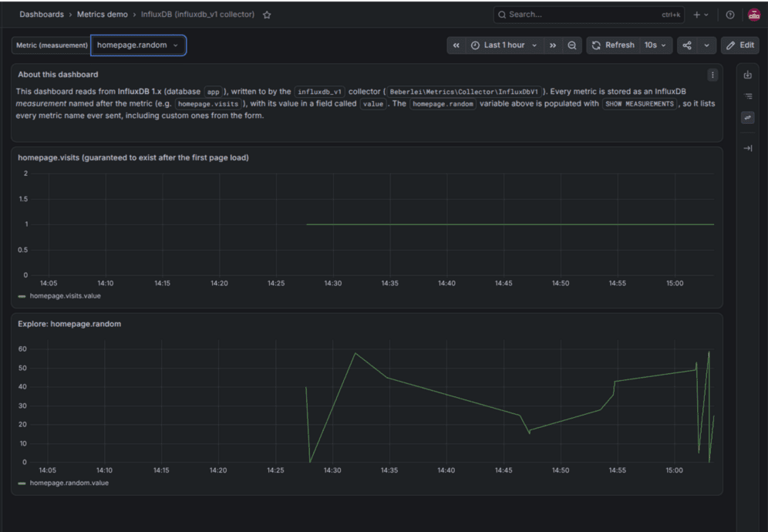Open the homepage.random metric dropdown
Viewport: 768px width, 532px height.
tap(138, 45)
